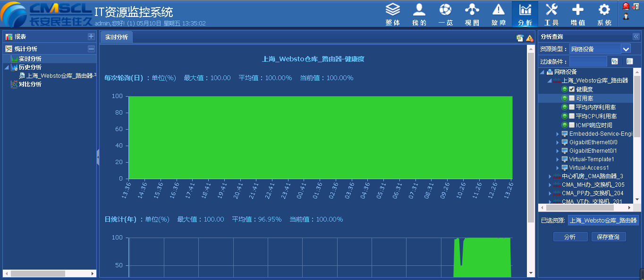Open the 我的 personal module

419,14
